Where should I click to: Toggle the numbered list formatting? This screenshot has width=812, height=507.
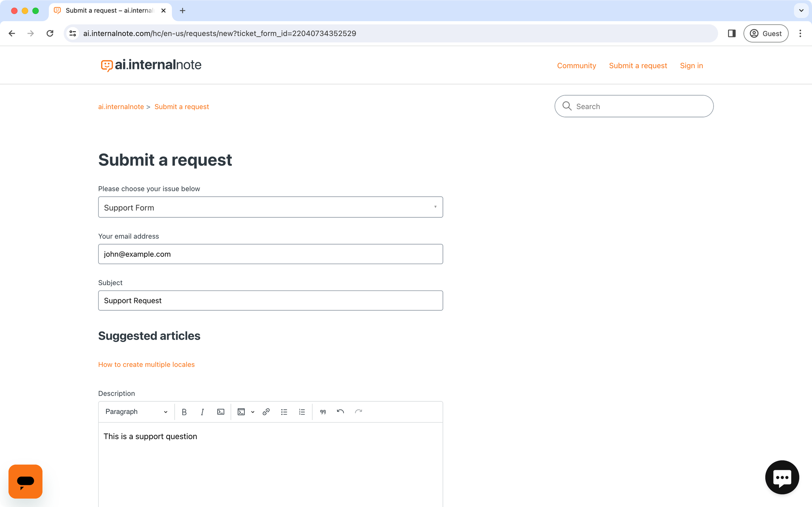pos(302,412)
